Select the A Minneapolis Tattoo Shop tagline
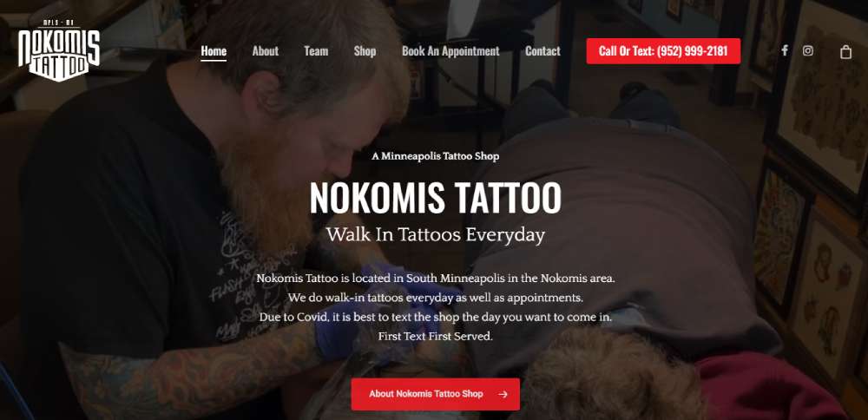 click(436, 156)
